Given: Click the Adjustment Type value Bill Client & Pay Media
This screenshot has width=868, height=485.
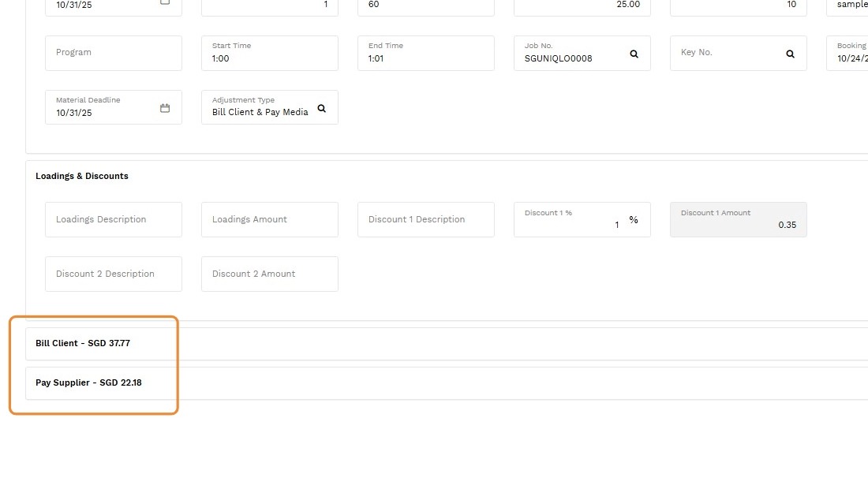Looking at the screenshot, I should (260, 113).
